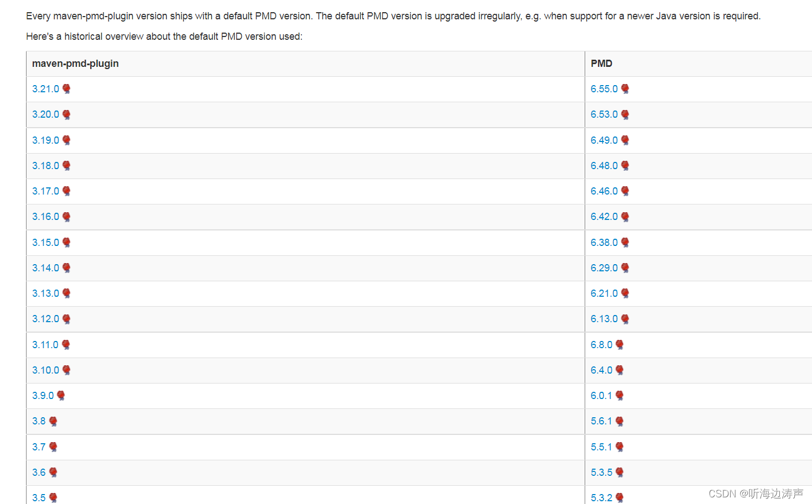This screenshot has width=812, height=504.
Task: Click external-link icon beside plugin 3.17.0
Action: tap(66, 191)
